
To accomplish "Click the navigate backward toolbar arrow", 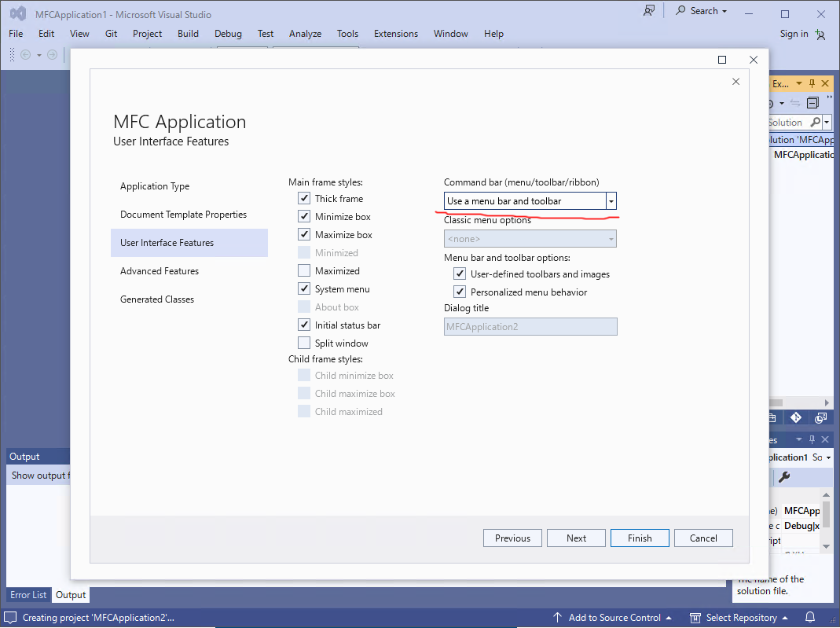I will coord(25,55).
